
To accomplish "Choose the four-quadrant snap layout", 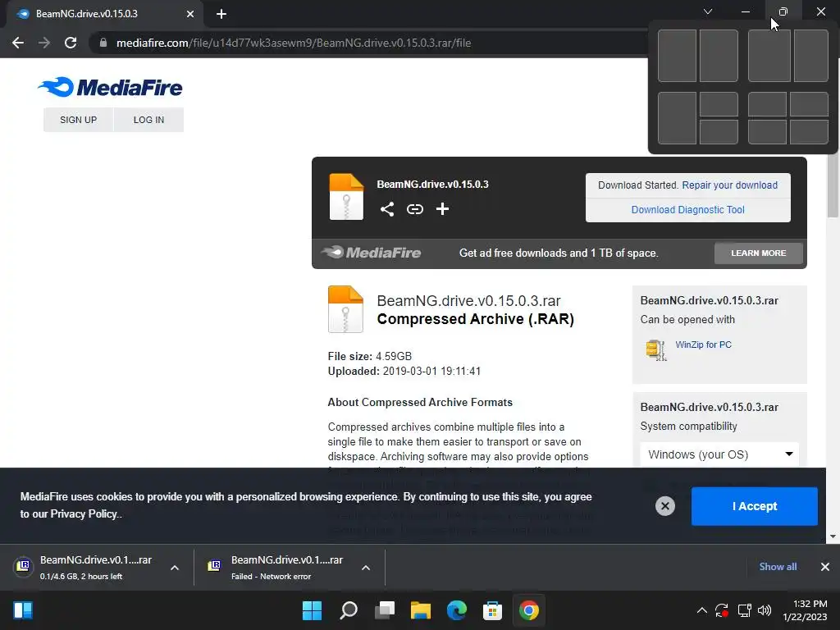I will [788, 118].
